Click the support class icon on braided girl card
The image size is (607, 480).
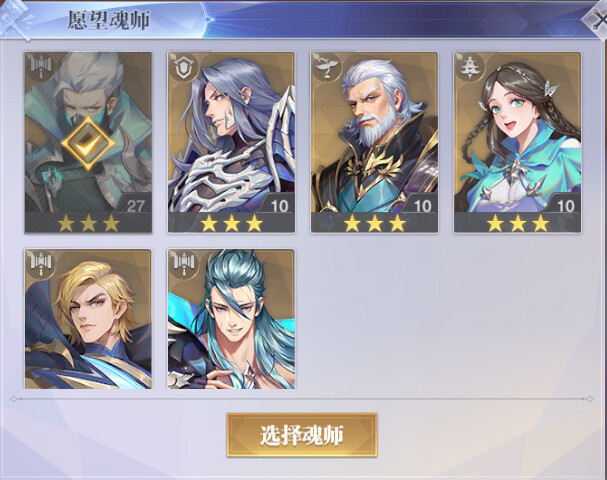[470, 67]
